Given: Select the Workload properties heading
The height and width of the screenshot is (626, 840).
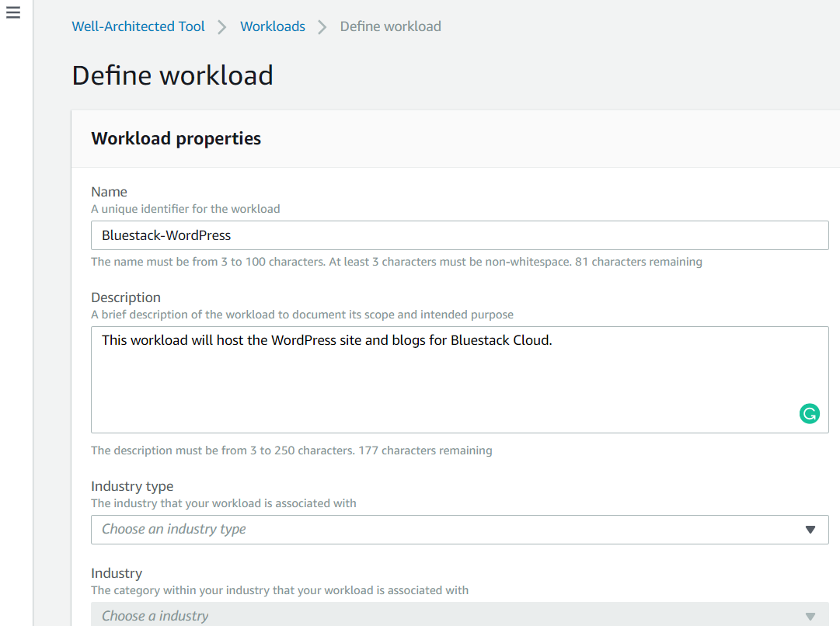Looking at the screenshot, I should (176, 139).
